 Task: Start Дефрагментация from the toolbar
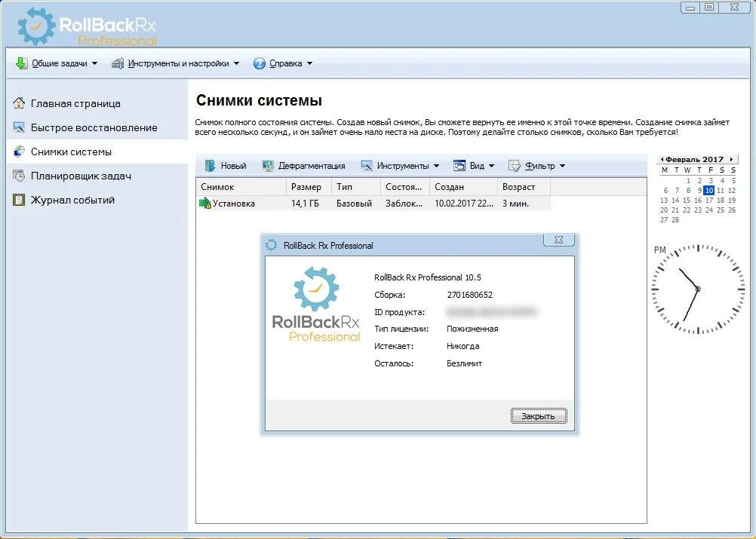(x=304, y=166)
